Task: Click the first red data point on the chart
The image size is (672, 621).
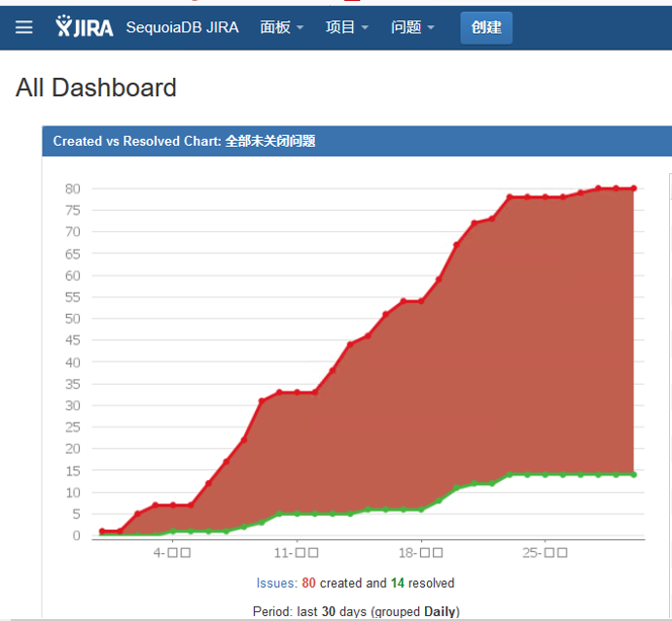Action: (102, 531)
